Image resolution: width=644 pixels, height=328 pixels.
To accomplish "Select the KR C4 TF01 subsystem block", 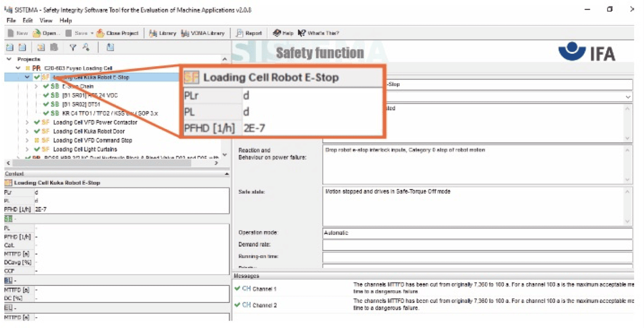I will tap(110, 113).
